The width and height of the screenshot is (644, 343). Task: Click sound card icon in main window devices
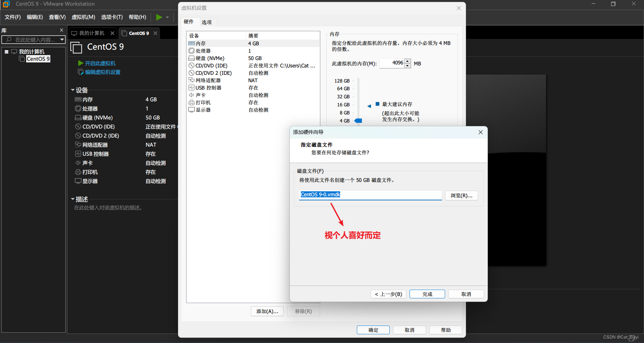click(78, 163)
